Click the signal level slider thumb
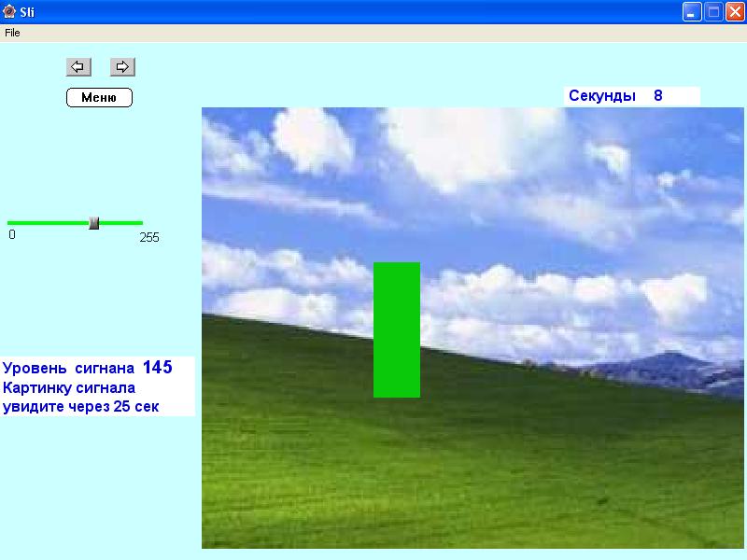 coord(94,223)
